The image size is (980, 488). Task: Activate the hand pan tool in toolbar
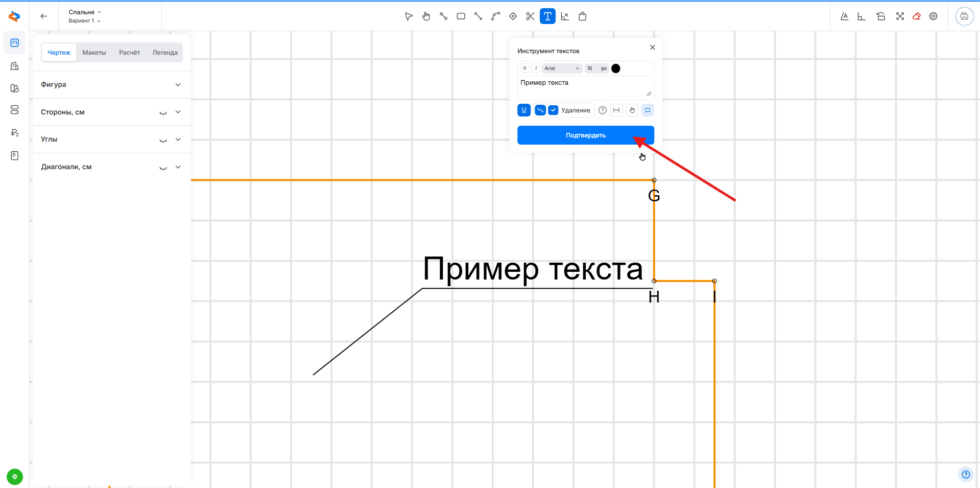pos(426,16)
